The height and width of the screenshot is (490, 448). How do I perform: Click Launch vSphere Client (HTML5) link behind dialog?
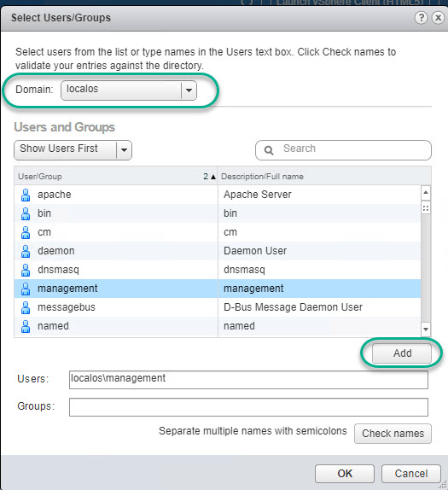(350, 3)
